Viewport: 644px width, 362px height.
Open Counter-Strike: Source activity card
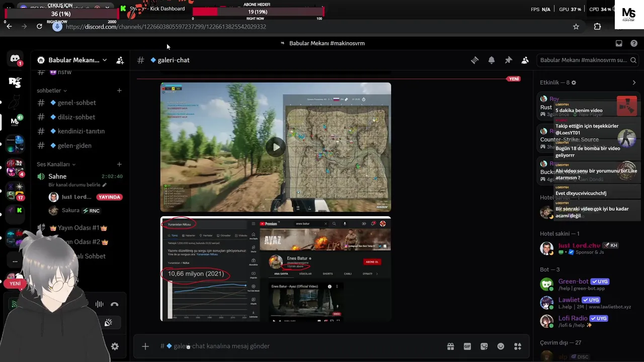pos(587,138)
